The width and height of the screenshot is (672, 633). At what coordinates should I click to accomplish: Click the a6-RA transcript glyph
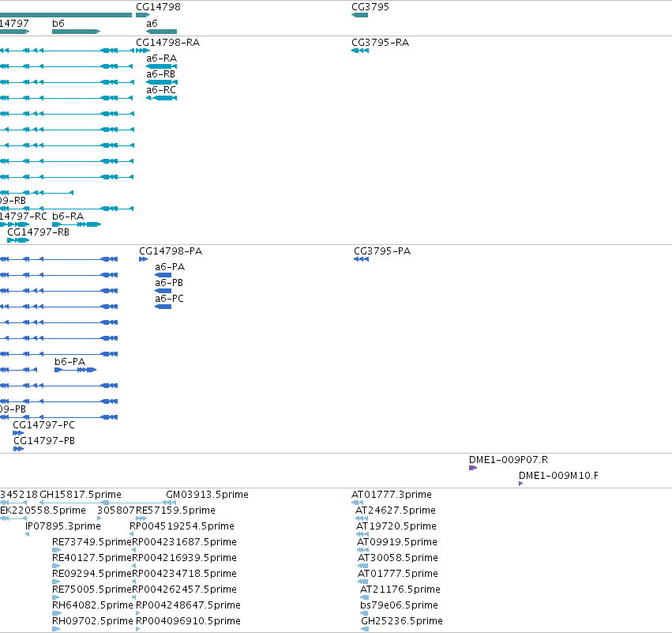(162, 66)
